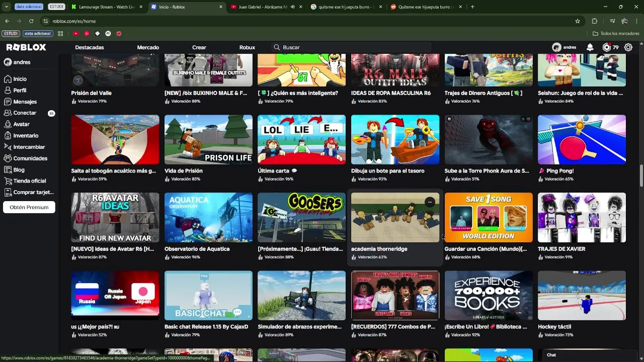Open the Dibuja un bote thumbnail
This screenshot has width=644, height=362.
coord(395,140)
